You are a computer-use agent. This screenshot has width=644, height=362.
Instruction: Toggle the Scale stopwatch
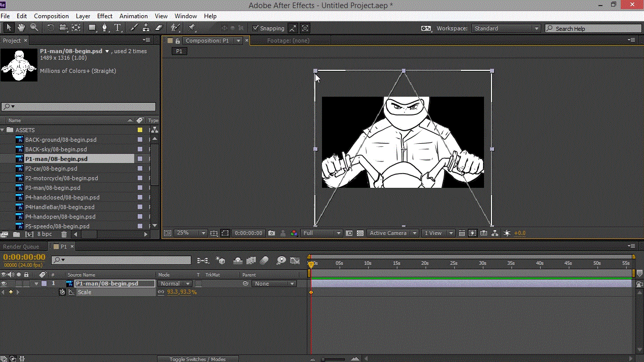62,292
